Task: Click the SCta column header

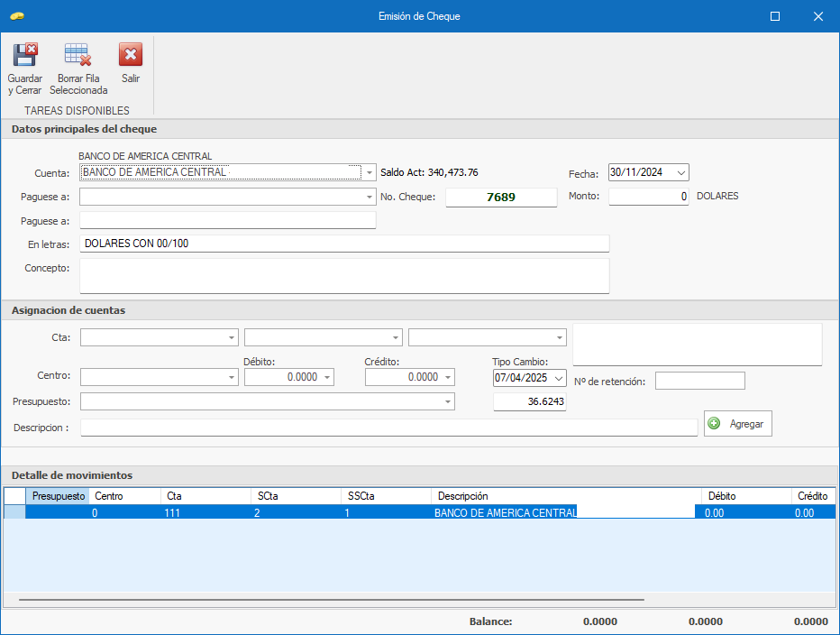Action: [296, 496]
